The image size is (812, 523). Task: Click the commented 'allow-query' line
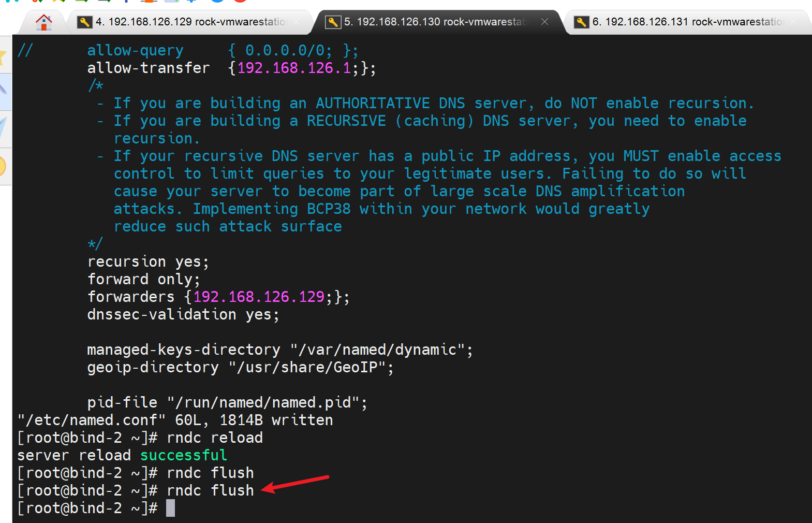click(188, 50)
